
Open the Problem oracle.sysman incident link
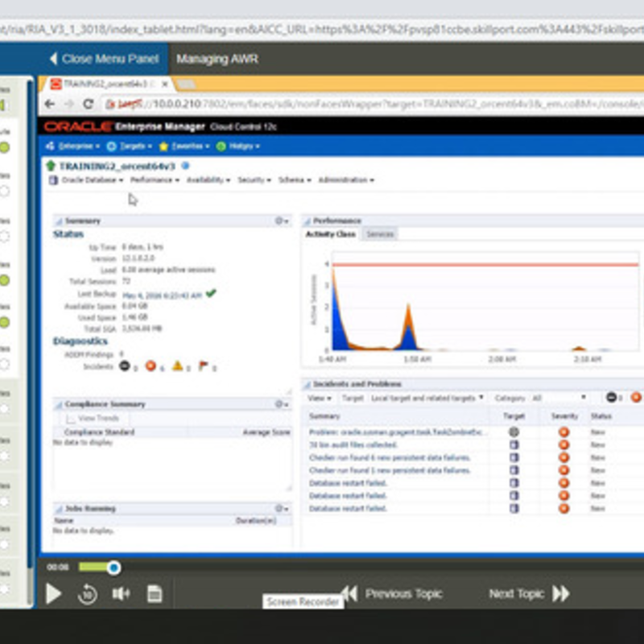click(x=398, y=432)
